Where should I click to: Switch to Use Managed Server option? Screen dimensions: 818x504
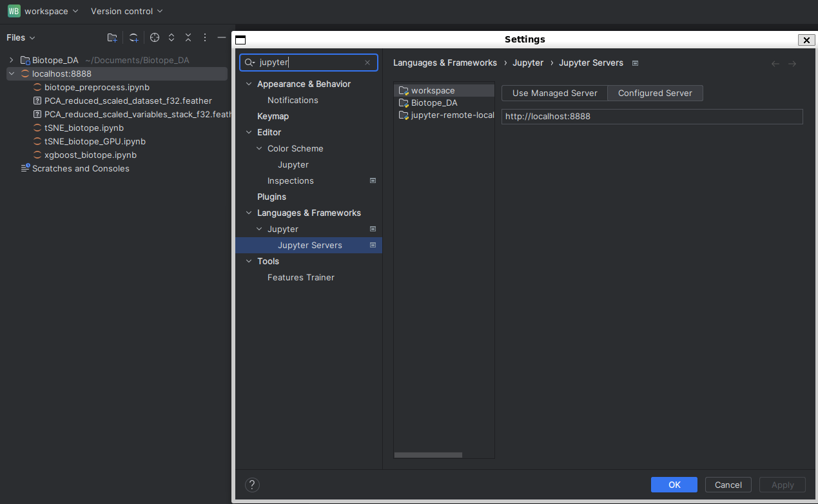(554, 93)
